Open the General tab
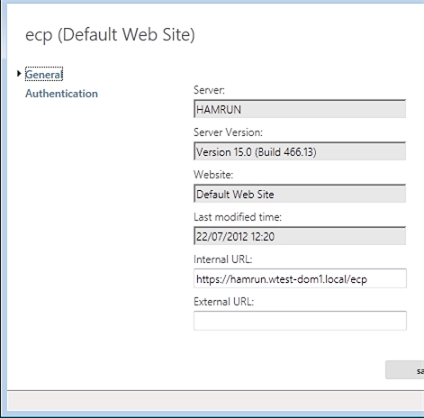This screenshot has width=424, height=418. point(44,74)
